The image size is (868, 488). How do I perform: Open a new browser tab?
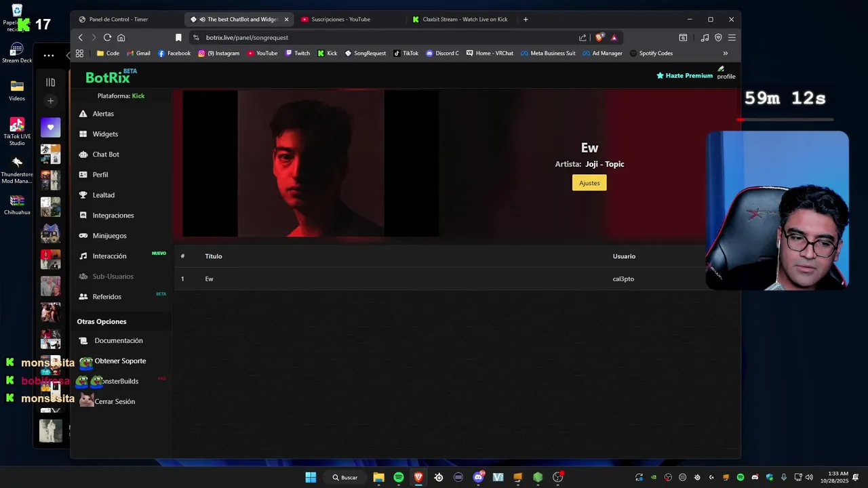pyautogui.click(x=526, y=19)
